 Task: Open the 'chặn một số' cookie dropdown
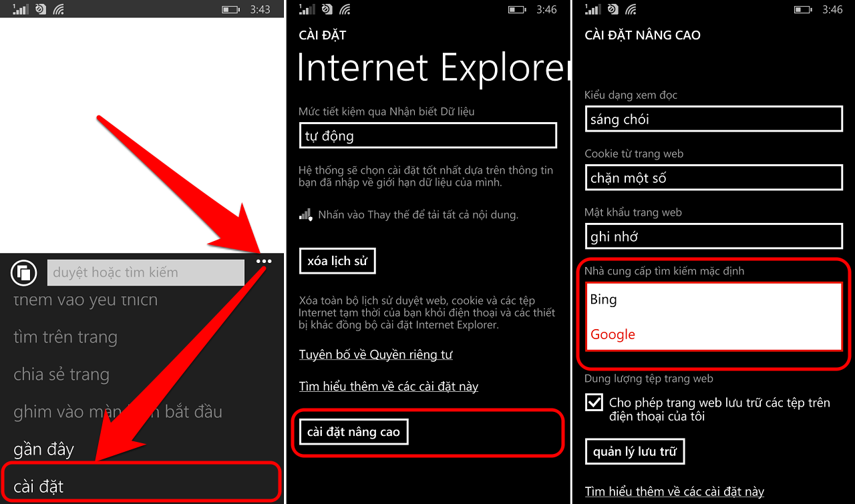713,178
